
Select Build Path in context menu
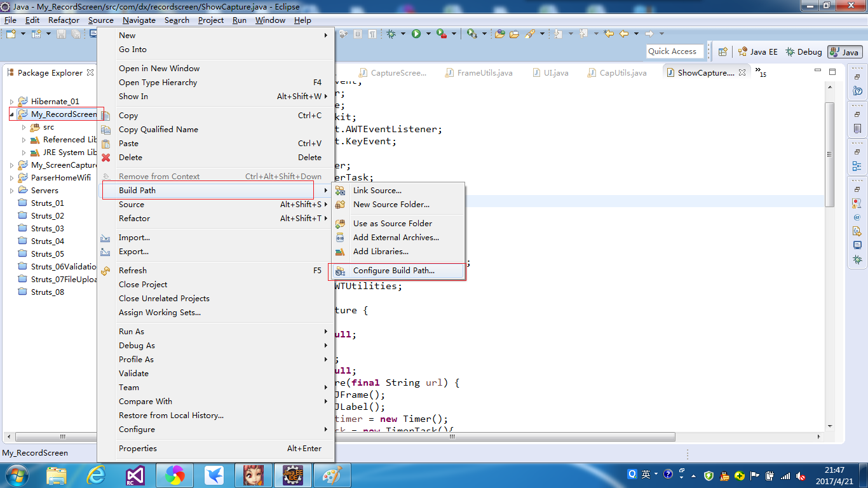[215, 191]
